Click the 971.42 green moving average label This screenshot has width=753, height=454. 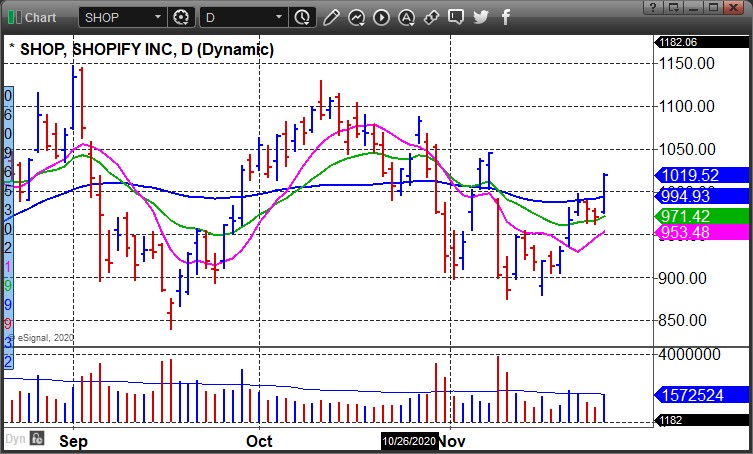coord(702,216)
